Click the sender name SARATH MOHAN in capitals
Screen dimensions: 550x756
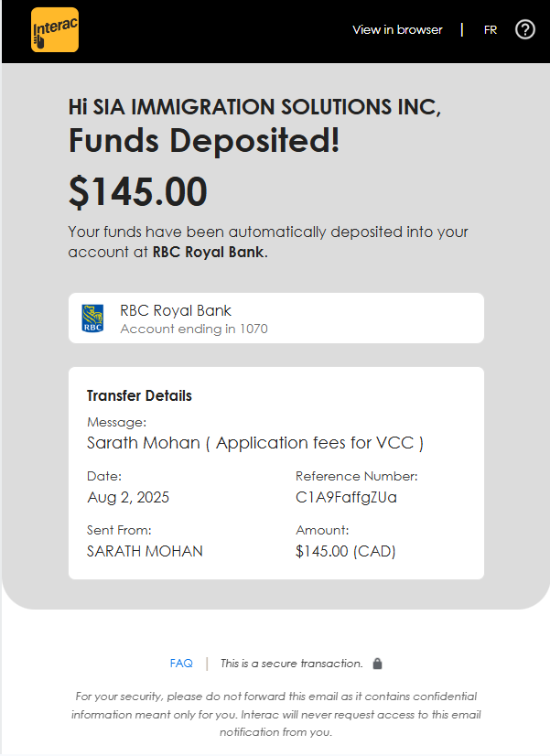click(145, 551)
